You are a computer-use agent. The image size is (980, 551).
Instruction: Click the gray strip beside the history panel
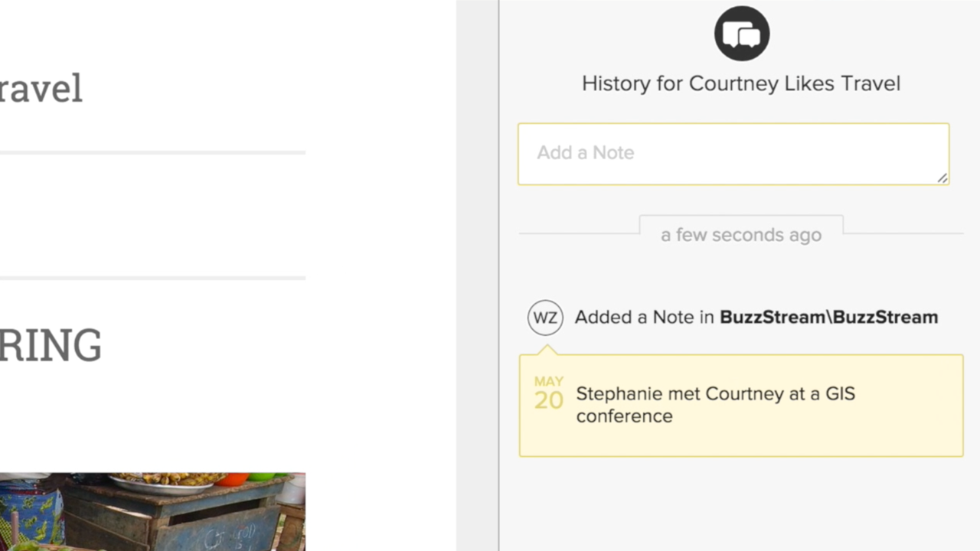(x=477, y=275)
